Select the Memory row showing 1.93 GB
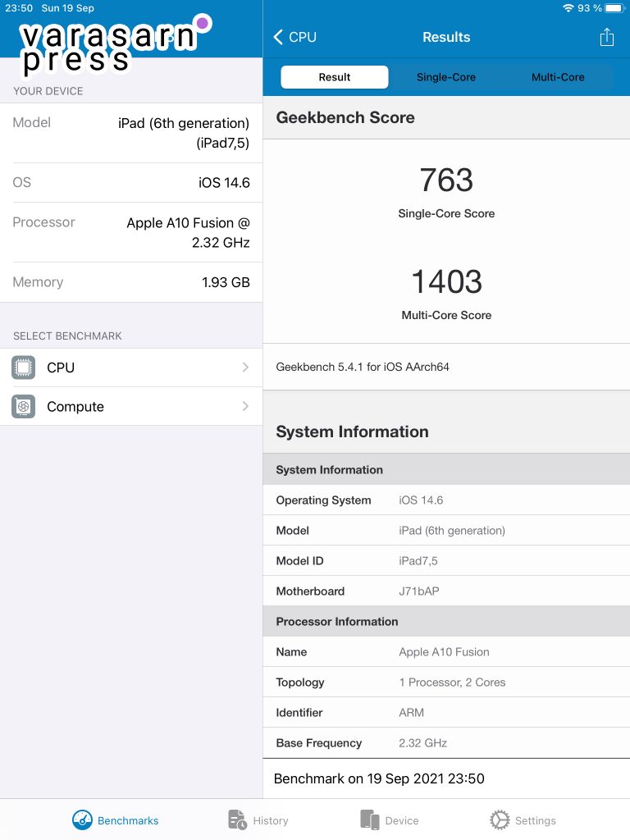Screen dimensions: 630x840 click(x=131, y=282)
